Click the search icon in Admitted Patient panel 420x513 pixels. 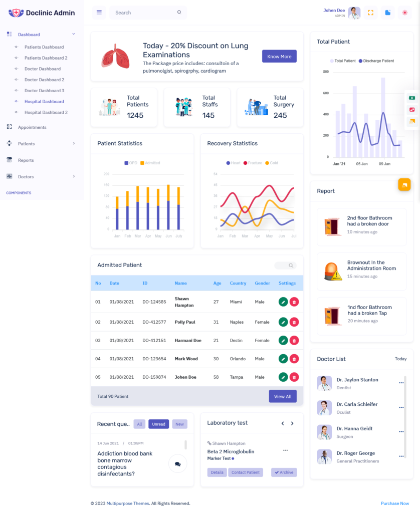(291, 266)
